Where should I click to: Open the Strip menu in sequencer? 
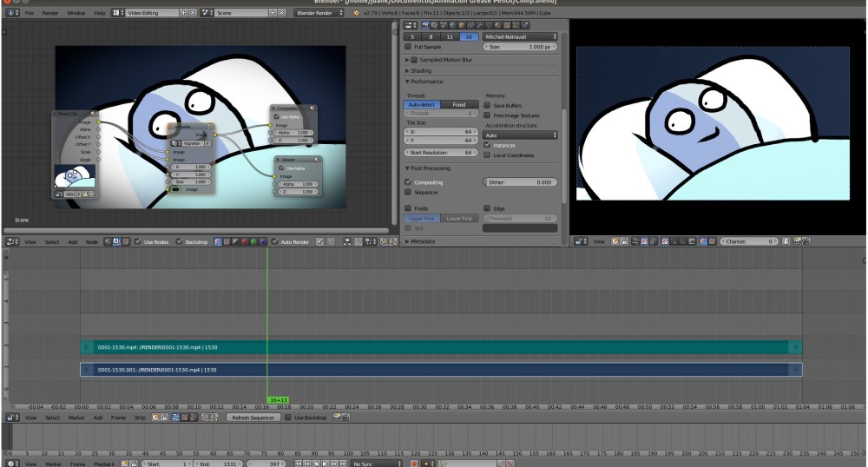coord(140,418)
